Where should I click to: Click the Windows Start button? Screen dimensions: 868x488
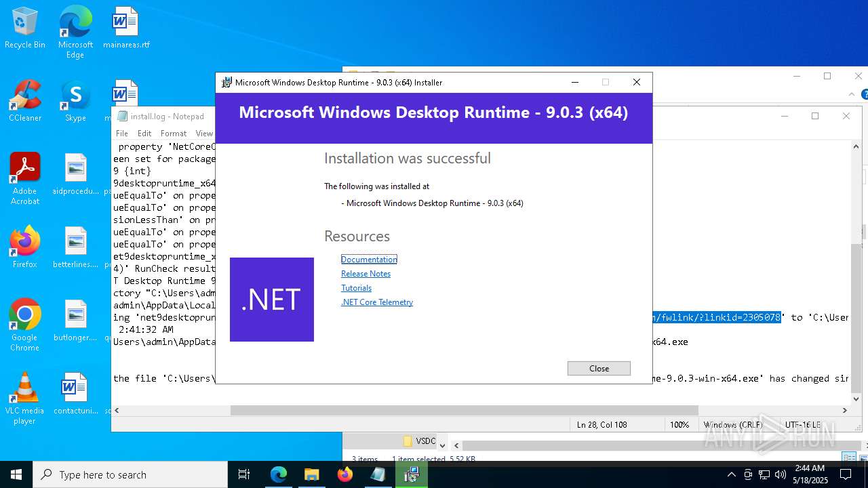[16, 474]
